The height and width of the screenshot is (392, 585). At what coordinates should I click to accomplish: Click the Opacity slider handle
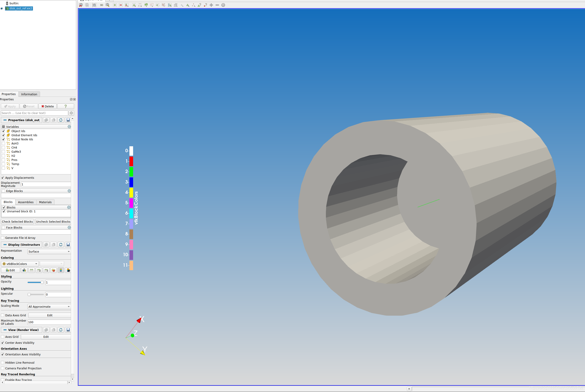[x=42, y=283]
